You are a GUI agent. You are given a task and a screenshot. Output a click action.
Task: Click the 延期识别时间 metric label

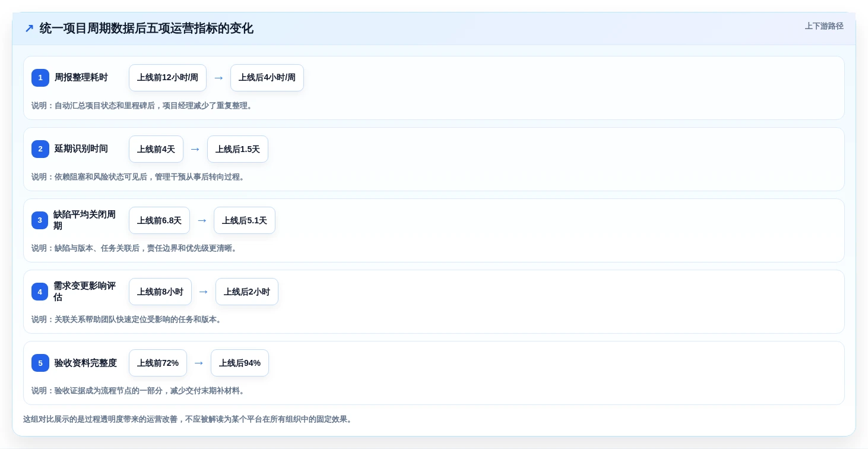[81, 149]
